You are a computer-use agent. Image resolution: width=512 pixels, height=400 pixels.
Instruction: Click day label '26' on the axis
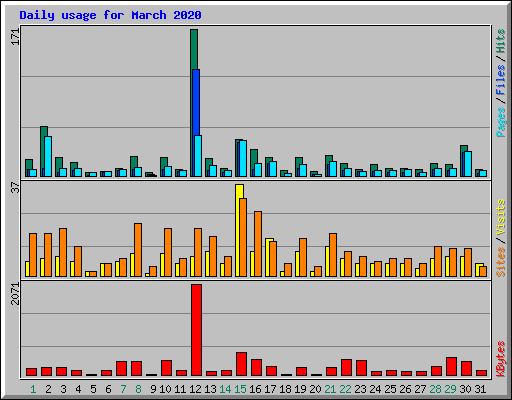pyautogui.click(x=405, y=389)
